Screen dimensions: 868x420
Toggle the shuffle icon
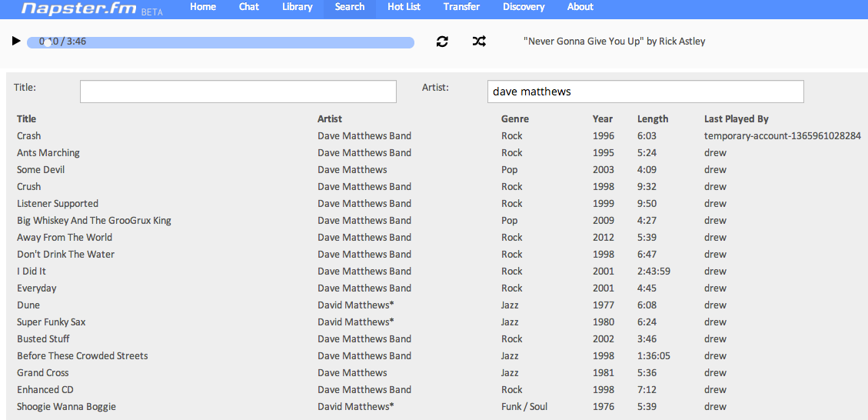pos(479,42)
